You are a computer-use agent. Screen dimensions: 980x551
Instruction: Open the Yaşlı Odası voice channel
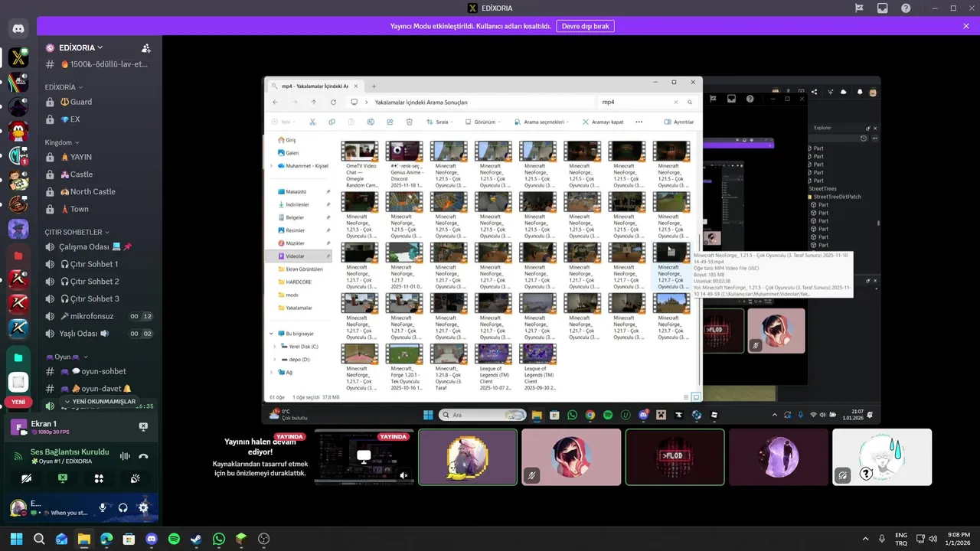[x=98, y=334]
